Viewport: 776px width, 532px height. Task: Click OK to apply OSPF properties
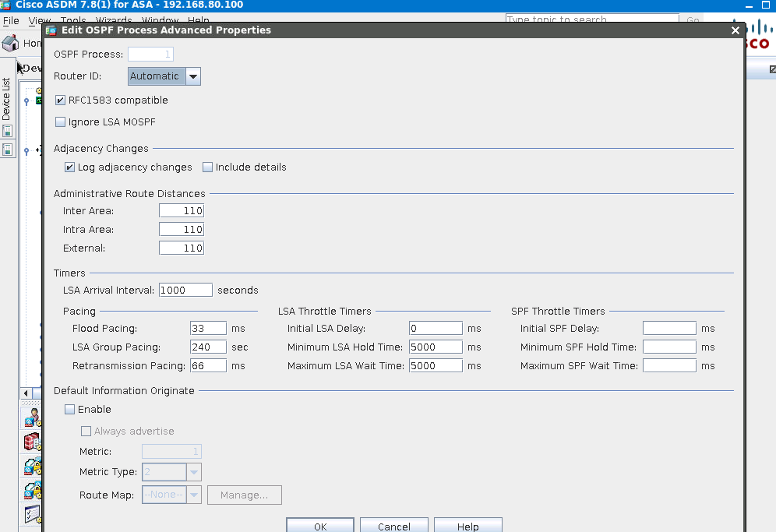320,526
